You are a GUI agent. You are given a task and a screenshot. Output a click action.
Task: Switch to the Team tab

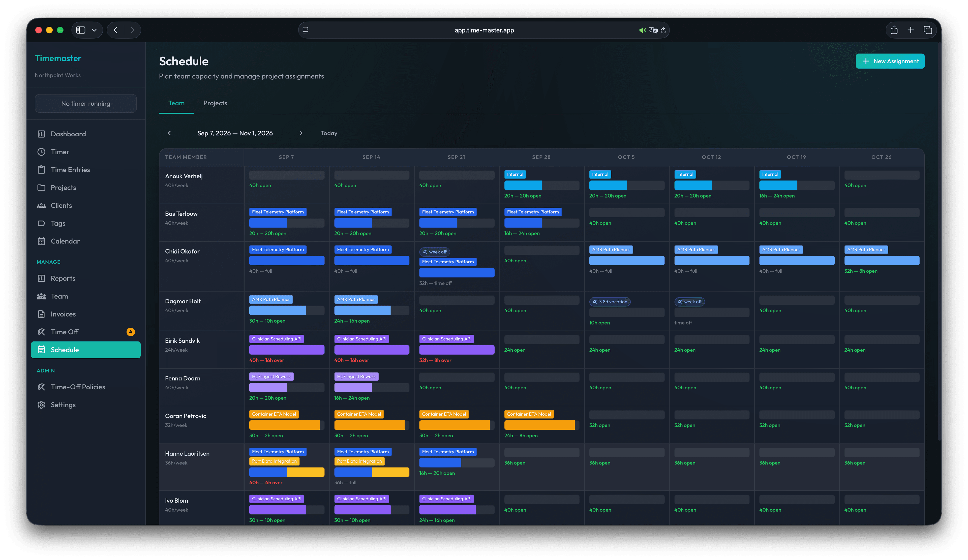coord(176,103)
